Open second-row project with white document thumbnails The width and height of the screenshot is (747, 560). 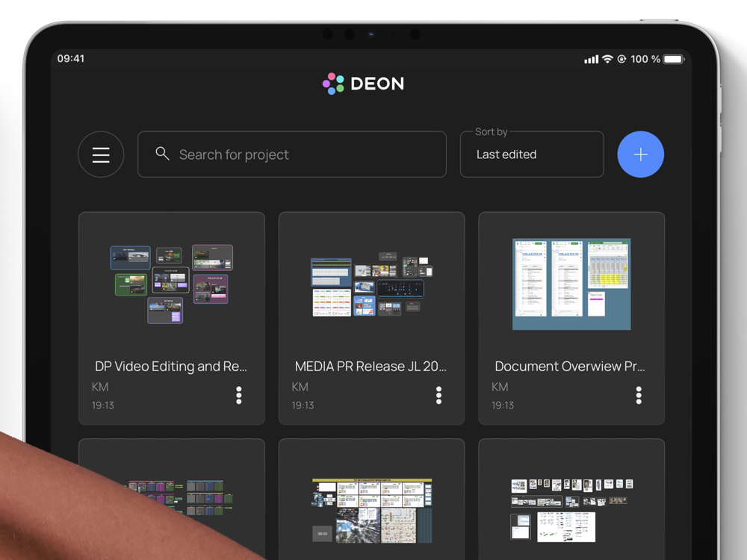(571, 511)
